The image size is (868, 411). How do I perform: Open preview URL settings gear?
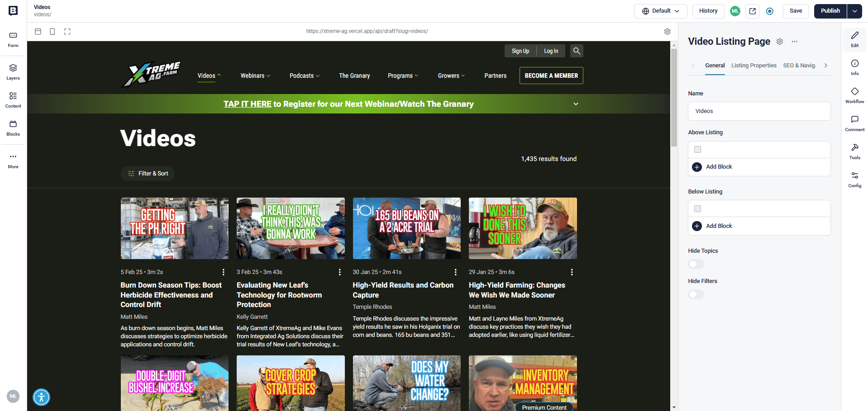point(667,32)
